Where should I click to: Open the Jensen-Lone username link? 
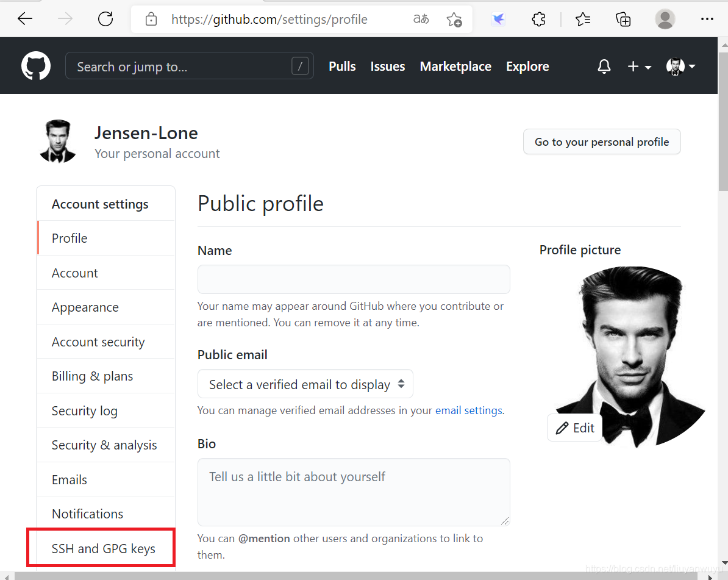point(146,134)
